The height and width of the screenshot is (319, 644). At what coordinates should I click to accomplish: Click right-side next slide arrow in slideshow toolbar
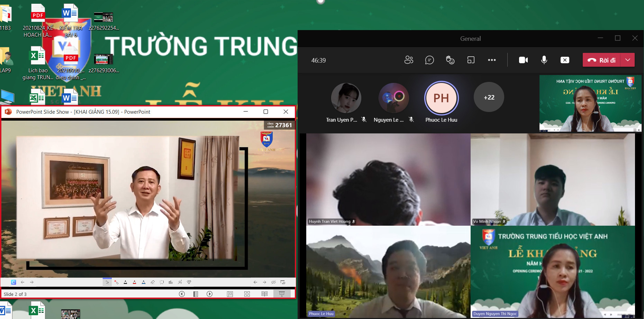(x=264, y=282)
